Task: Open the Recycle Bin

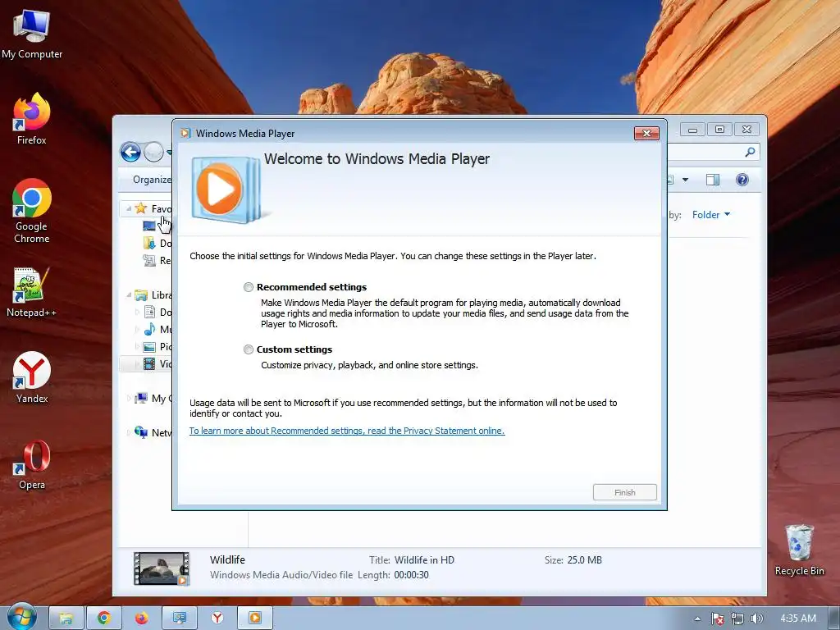Action: click(799, 550)
